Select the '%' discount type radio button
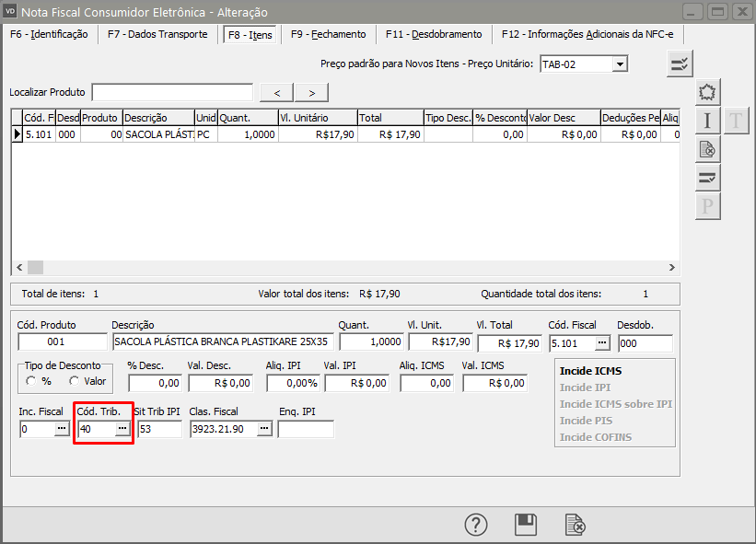 coord(31,381)
